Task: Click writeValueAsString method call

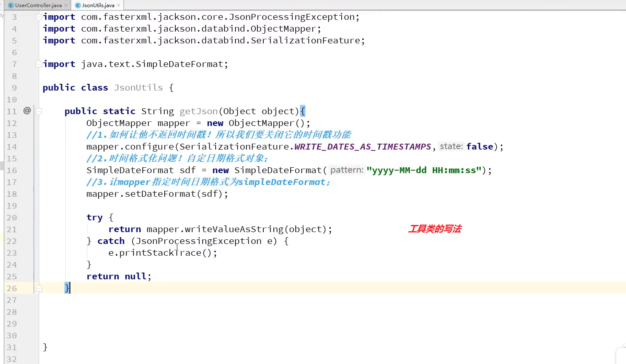Action: click(234, 229)
